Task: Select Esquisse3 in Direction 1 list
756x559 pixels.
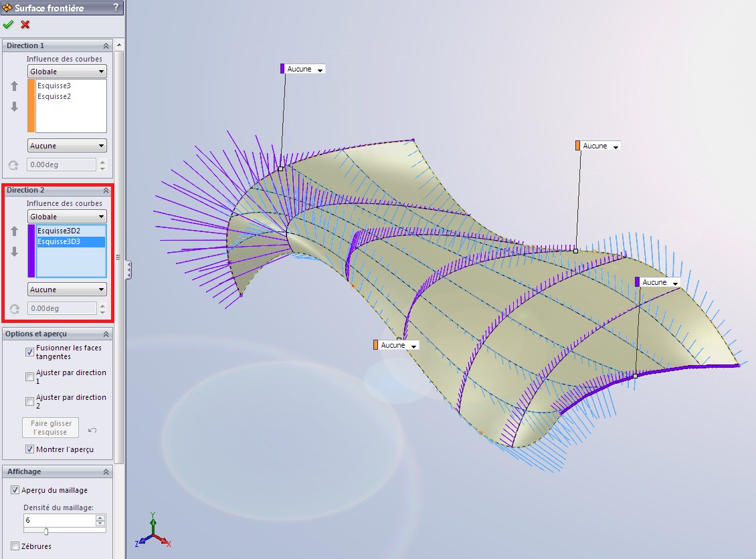Action: [x=54, y=86]
